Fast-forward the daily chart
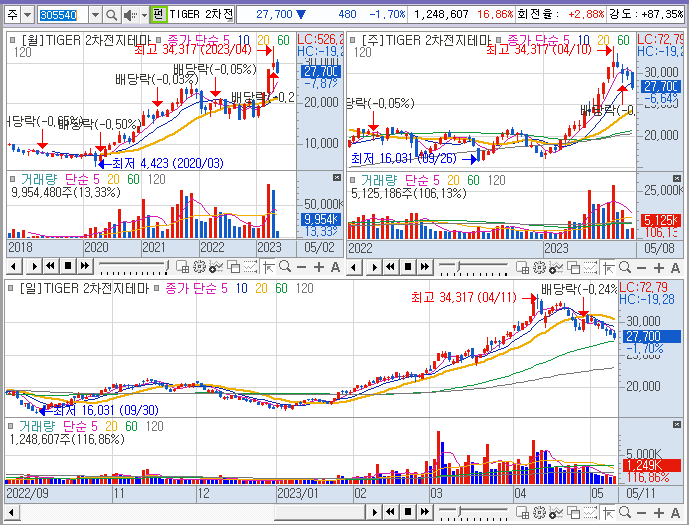The width and height of the screenshot is (689, 525). (x=425, y=512)
